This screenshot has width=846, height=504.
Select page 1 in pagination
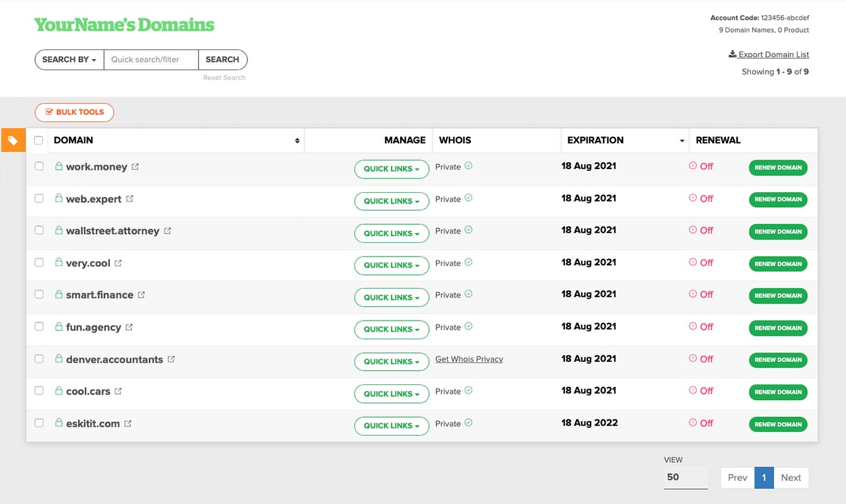coord(764,478)
